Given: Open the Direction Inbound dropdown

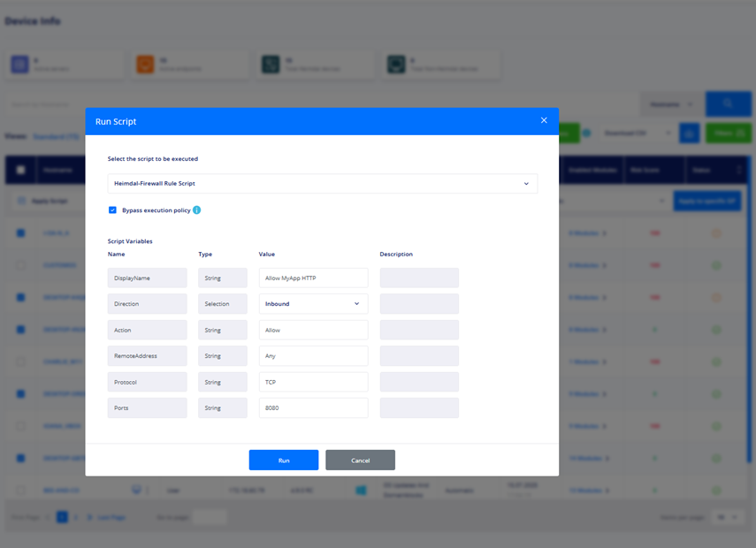Looking at the screenshot, I should [313, 304].
